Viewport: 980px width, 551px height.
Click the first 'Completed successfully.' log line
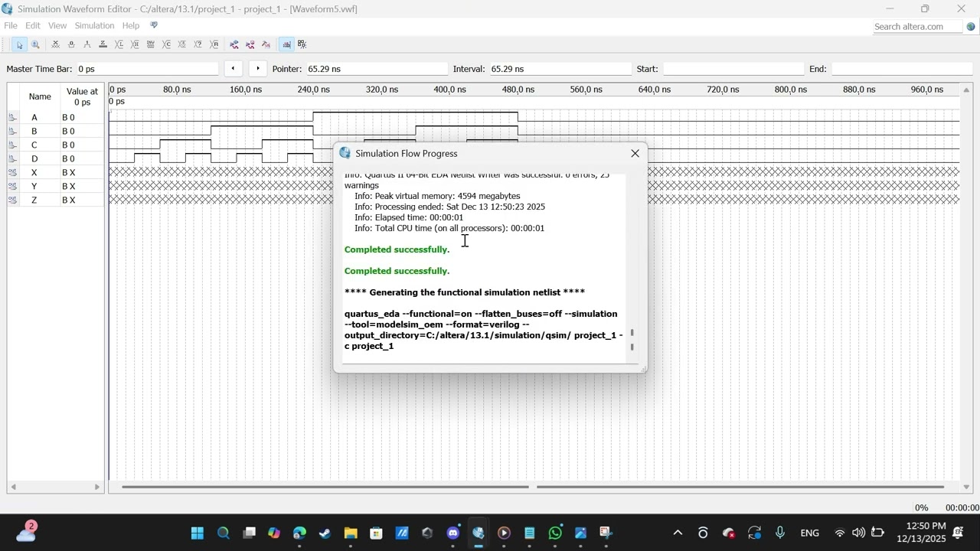point(397,249)
